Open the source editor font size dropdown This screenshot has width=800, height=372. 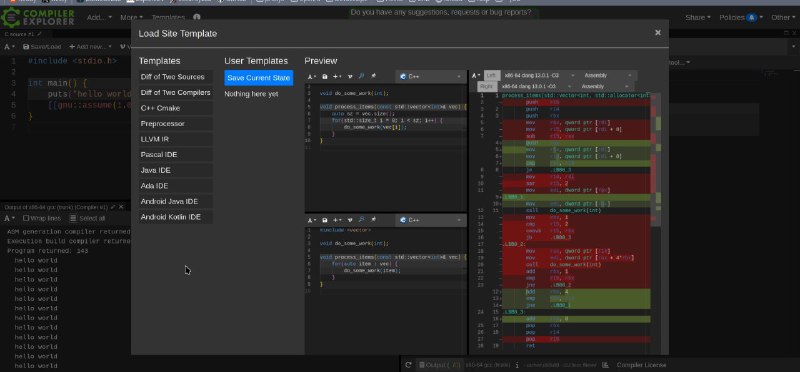click(9, 47)
